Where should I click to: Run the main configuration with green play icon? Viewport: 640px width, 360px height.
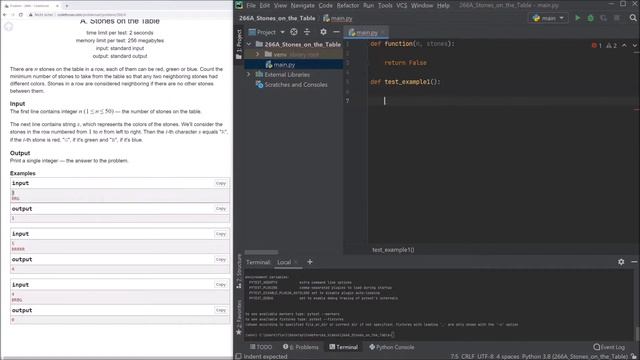[578, 18]
